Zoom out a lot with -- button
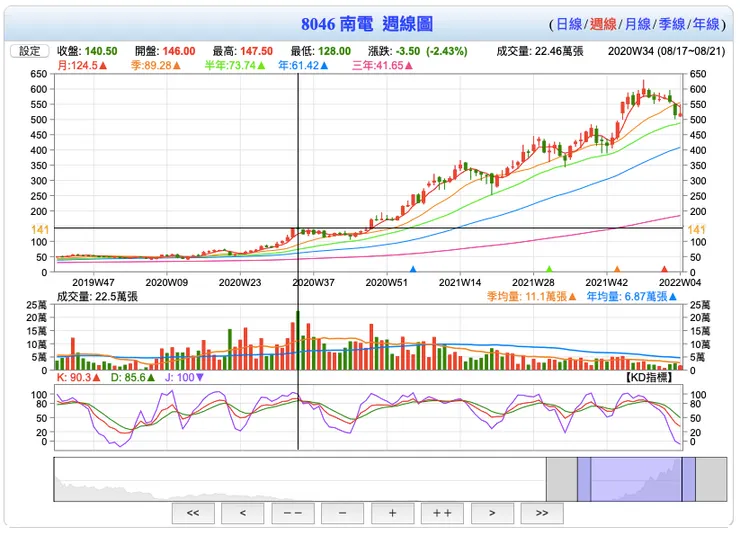This screenshot has width=740, height=536. [293, 513]
